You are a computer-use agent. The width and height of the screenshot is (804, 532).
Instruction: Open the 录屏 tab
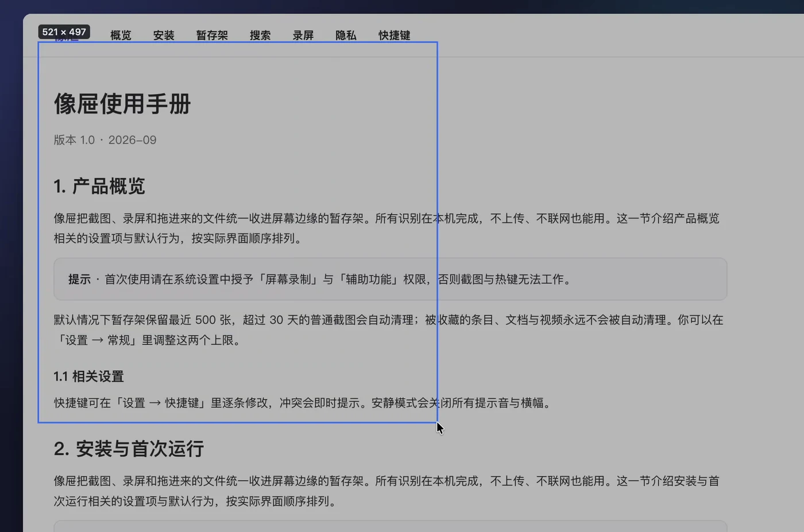pyautogui.click(x=303, y=36)
